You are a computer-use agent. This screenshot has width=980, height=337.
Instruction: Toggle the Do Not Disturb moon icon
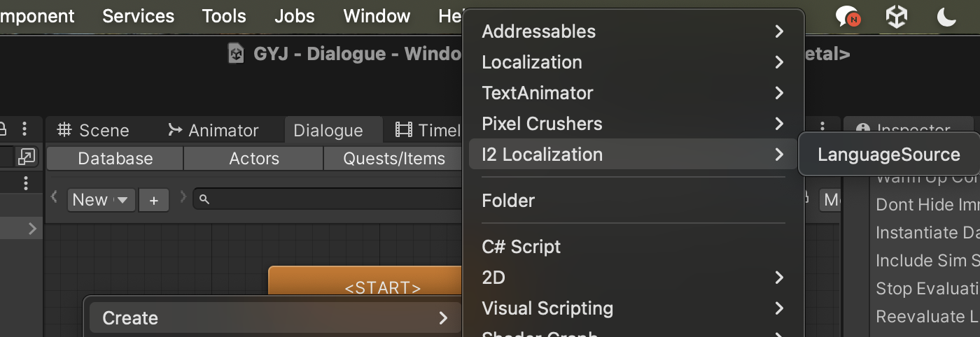pyautogui.click(x=946, y=17)
